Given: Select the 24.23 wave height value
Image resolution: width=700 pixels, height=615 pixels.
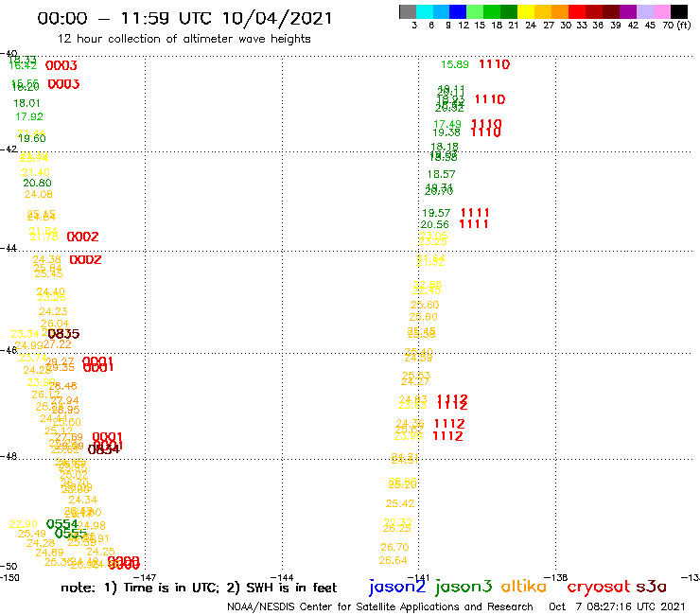Looking at the screenshot, I should (x=53, y=311).
